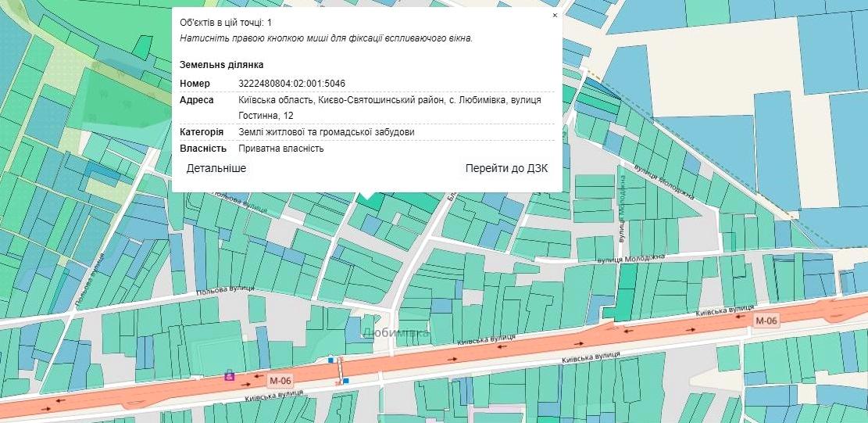
Task: Open the Детальніше details link
Action: [x=216, y=168]
